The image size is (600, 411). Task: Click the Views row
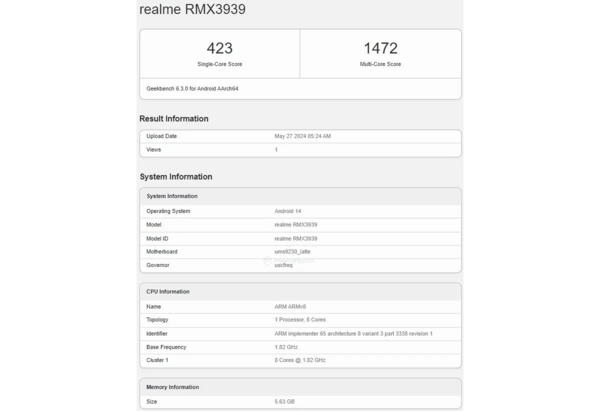tap(300, 150)
